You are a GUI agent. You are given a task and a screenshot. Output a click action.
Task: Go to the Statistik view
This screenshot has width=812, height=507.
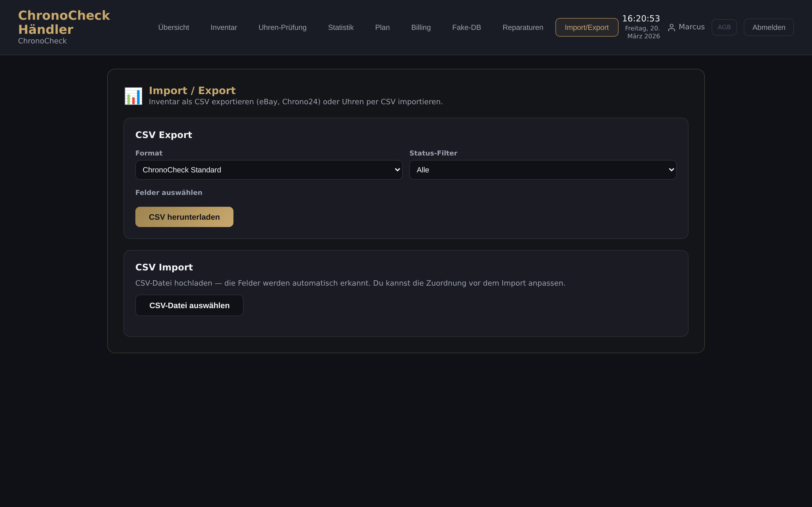[x=340, y=27]
